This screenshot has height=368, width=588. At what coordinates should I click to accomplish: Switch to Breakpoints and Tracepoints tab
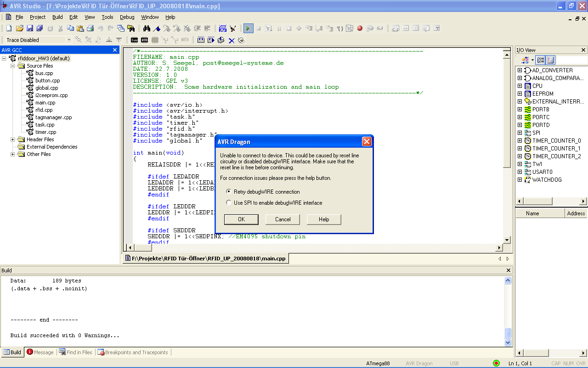coord(133,352)
